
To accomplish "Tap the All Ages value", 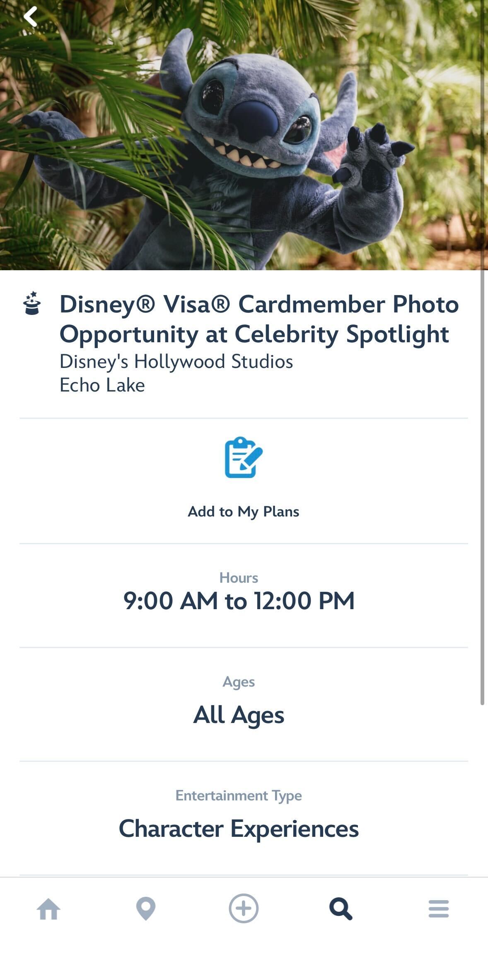I will click(x=239, y=715).
